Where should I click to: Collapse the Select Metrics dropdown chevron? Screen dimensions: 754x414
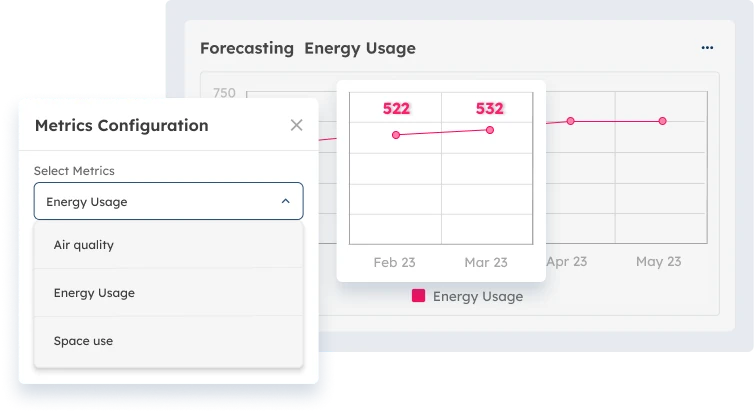pos(285,201)
